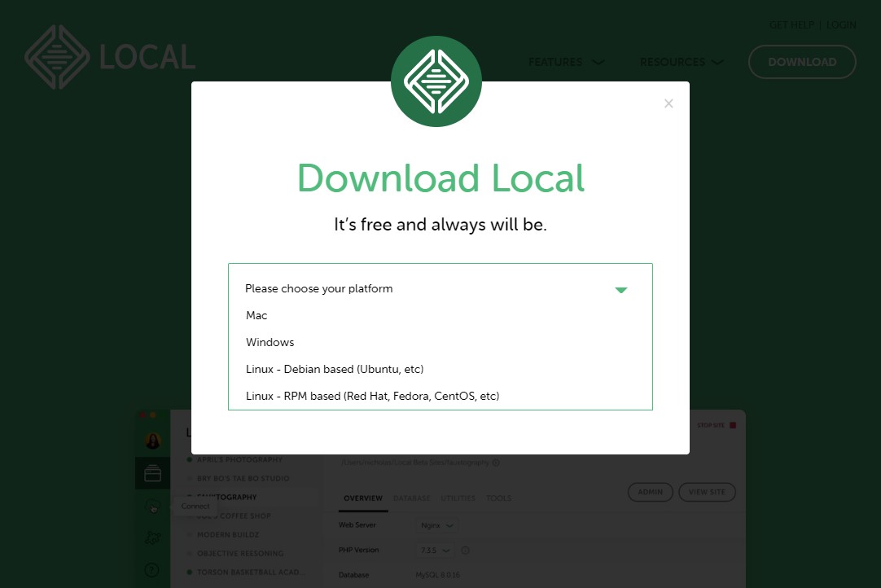This screenshot has width=881, height=588.
Task: Click the round Local logo atop the dialog
Action: [436, 81]
